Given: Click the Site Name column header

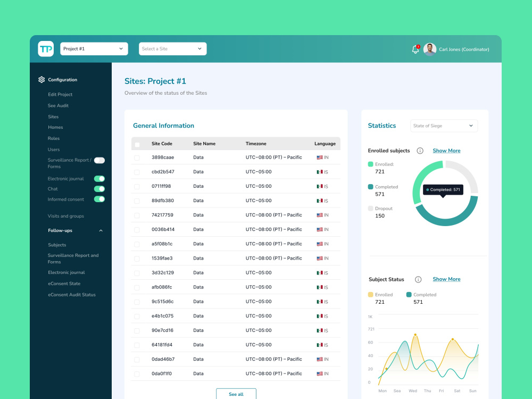Looking at the screenshot, I should click(x=204, y=144).
